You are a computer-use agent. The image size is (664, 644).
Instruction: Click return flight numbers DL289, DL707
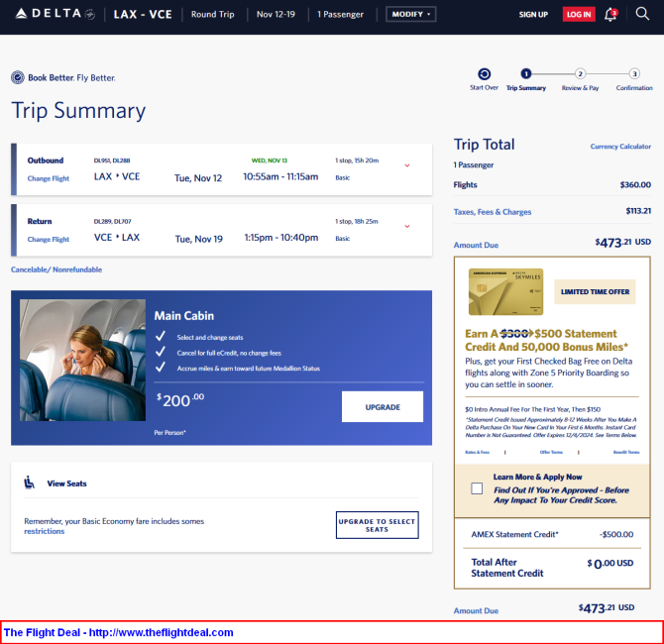tap(112, 222)
